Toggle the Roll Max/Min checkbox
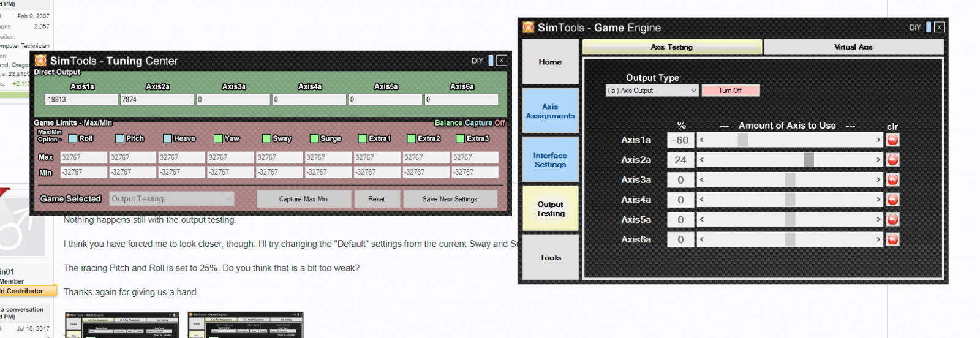Viewport: 980px width, 338px height. pos(73,138)
